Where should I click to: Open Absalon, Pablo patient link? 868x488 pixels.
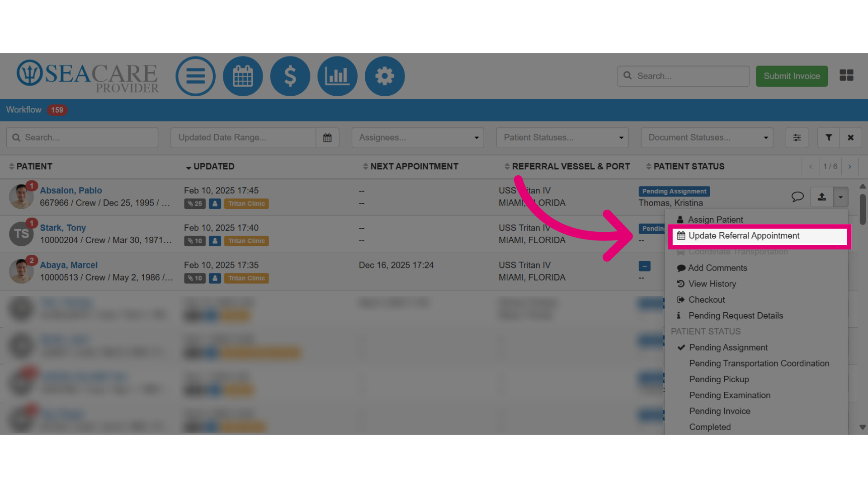[71, 191]
